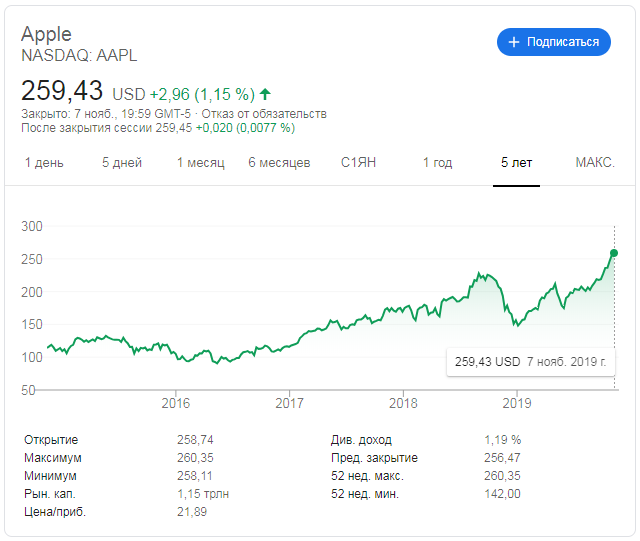This screenshot has width=640, height=541.
Task: Click the previous close 256,47
Action: coord(502,458)
